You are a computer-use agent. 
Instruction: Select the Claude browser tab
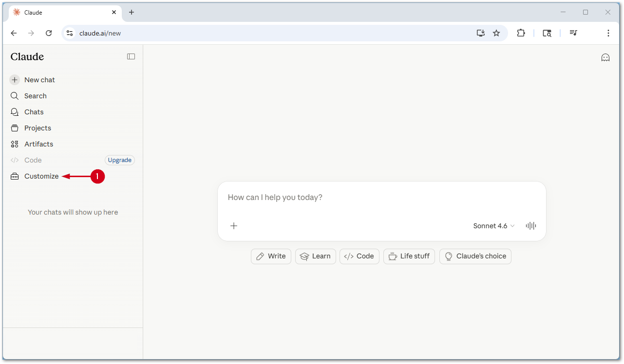pos(66,12)
